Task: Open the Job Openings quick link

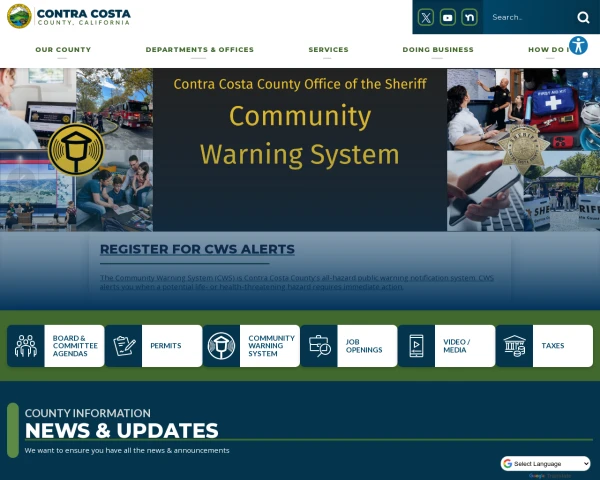Action: (349, 346)
